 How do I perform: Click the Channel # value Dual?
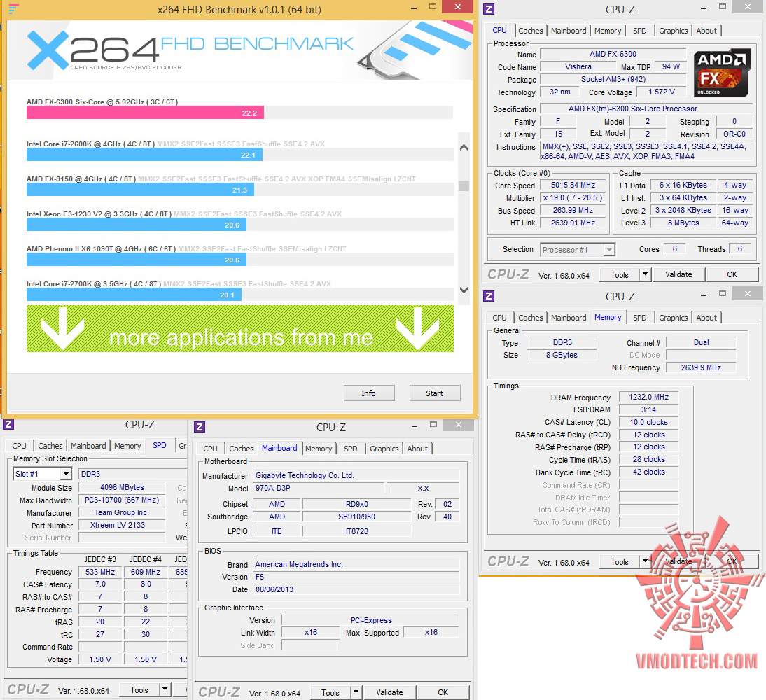[701, 342]
